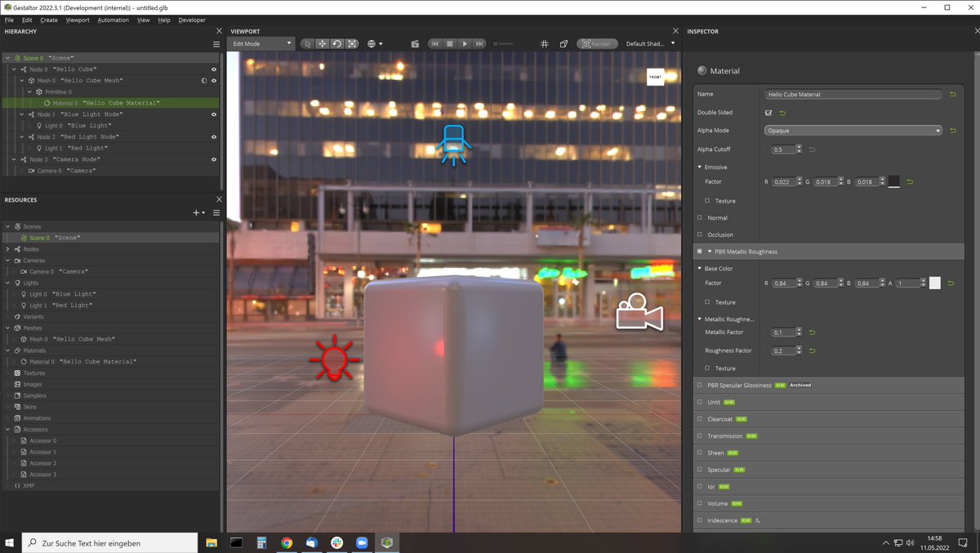Skip animation to start
The image size is (980, 553).
coord(435,43)
